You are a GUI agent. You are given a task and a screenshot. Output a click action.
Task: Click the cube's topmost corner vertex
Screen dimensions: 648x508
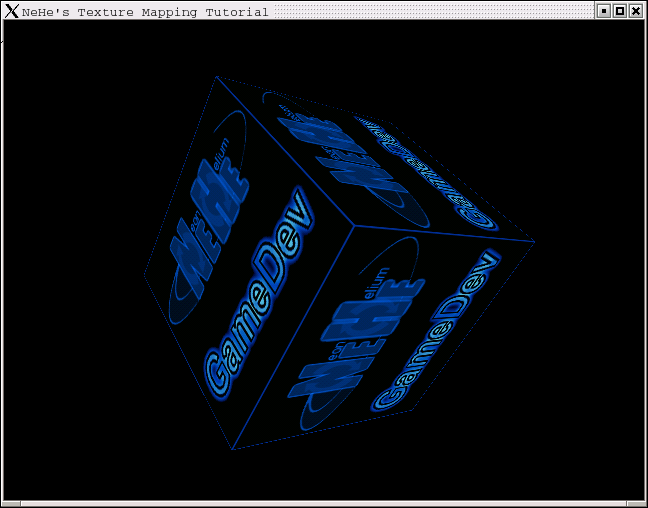coord(217,76)
